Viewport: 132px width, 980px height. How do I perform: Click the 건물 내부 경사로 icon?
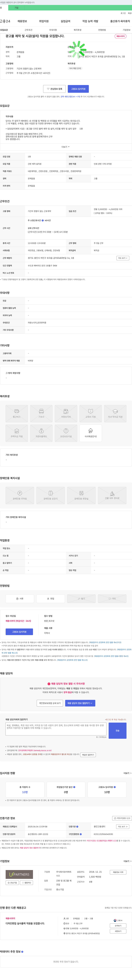(112, 495)
